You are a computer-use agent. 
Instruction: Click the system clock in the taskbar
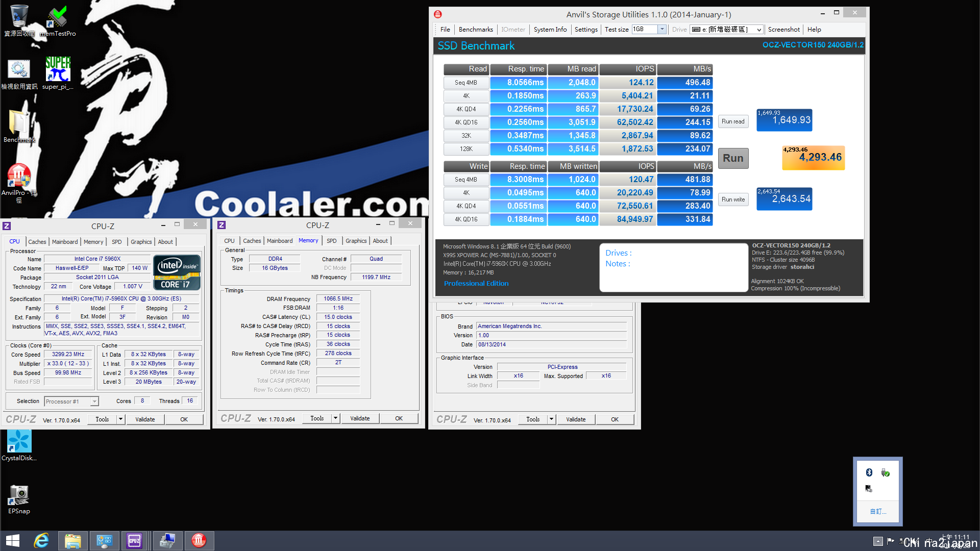click(955, 541)
